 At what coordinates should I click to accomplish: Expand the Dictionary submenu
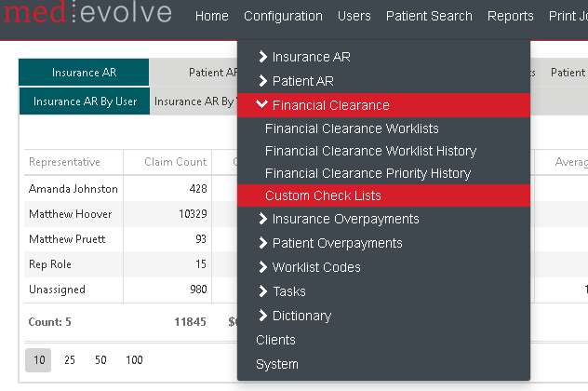click(301, 316)
